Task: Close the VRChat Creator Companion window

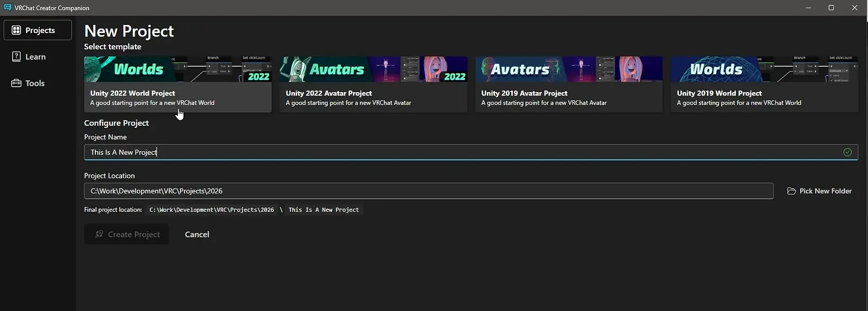Action: pyautogui.click(x=854, y=8)
